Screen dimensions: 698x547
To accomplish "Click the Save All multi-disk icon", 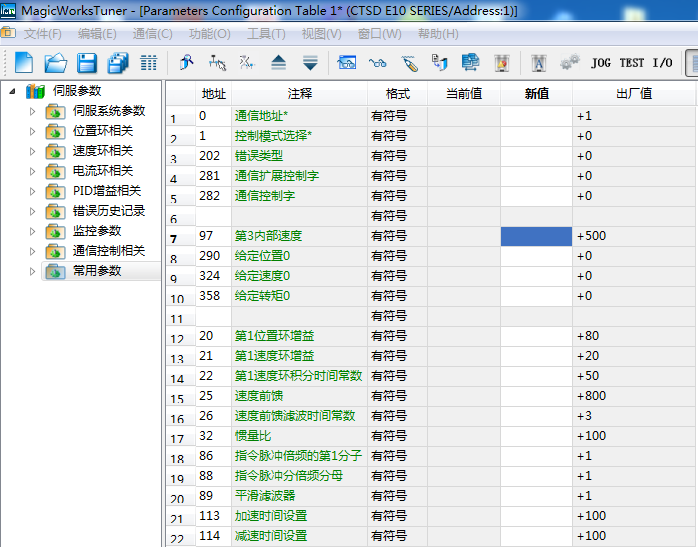I will click(118, 63).
